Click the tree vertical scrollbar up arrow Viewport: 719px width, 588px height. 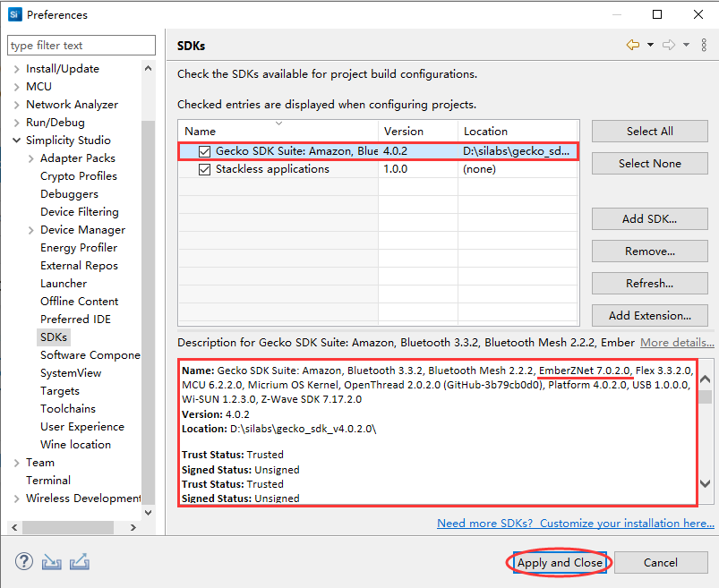[148, 68]
